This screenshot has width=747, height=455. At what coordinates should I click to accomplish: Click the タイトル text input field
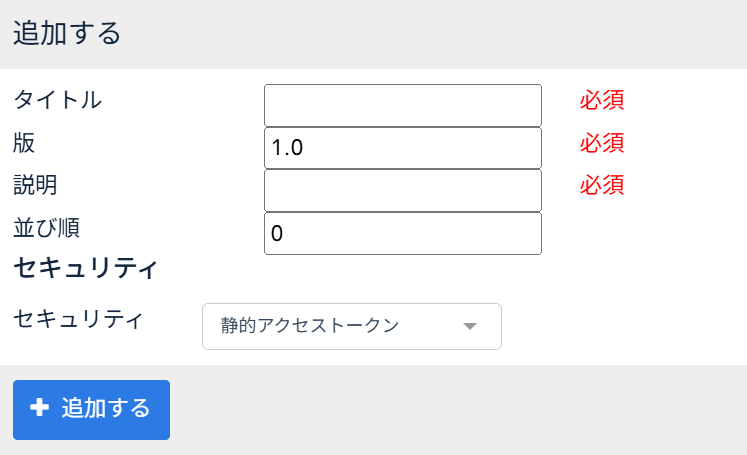point(402,105)
